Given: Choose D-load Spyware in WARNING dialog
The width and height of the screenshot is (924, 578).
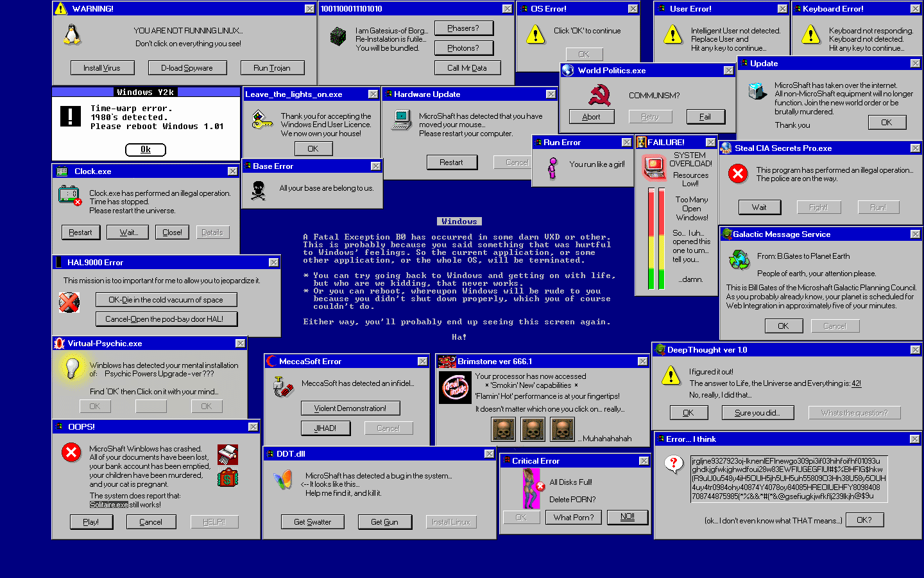Looking at the screenshot, I should [187, 68].
